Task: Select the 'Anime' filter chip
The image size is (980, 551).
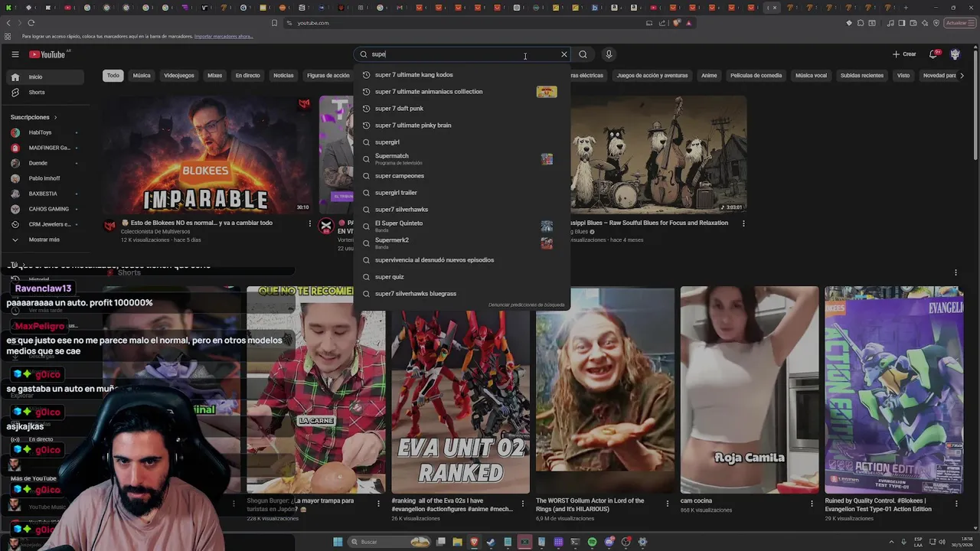Action: click(709, 76)
